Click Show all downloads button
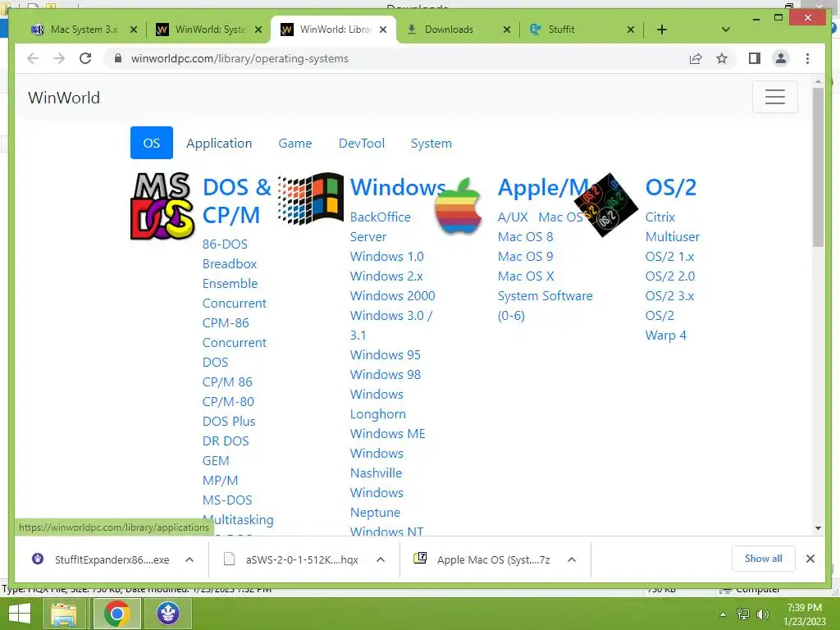 (763, 558)
